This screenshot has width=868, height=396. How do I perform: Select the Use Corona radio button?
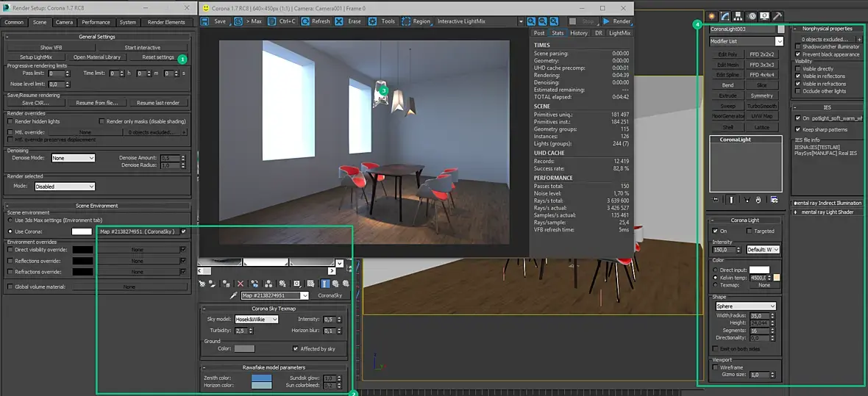tap(10, 231)
